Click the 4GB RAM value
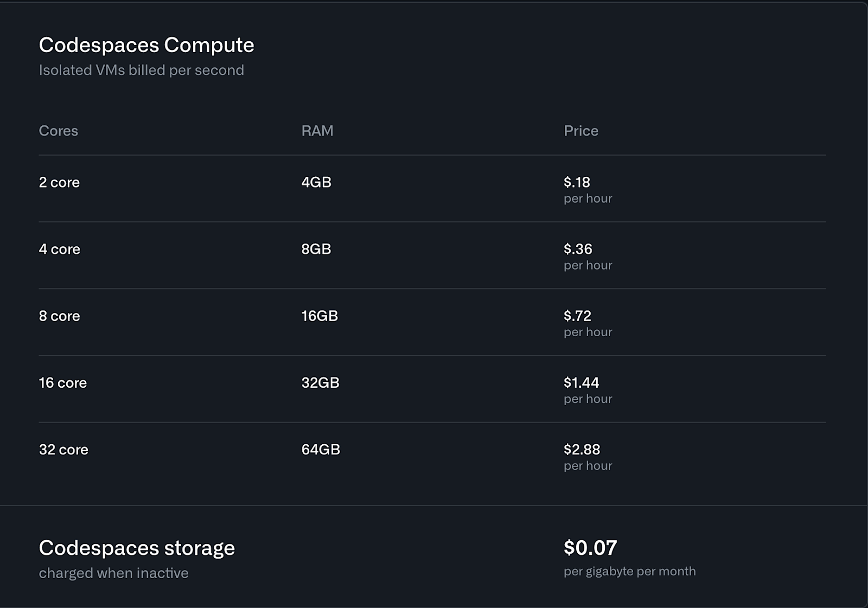This screenshot has width=868, height=608. [x=316, y=182]
